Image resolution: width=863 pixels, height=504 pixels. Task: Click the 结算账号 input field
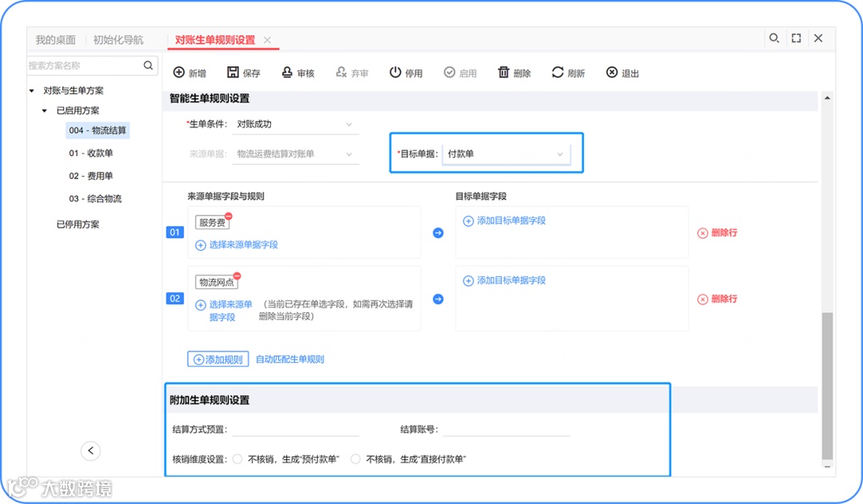[507, 429]
